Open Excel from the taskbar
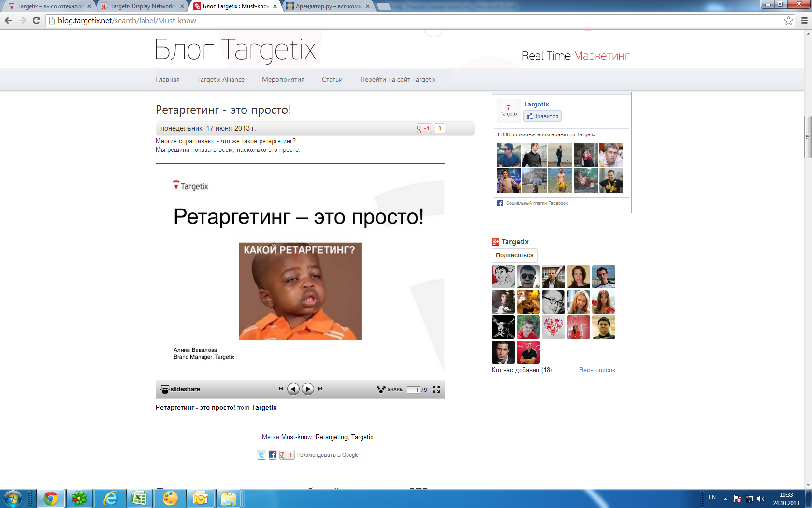This screenshot has width=812, height=508. point(139,498)
